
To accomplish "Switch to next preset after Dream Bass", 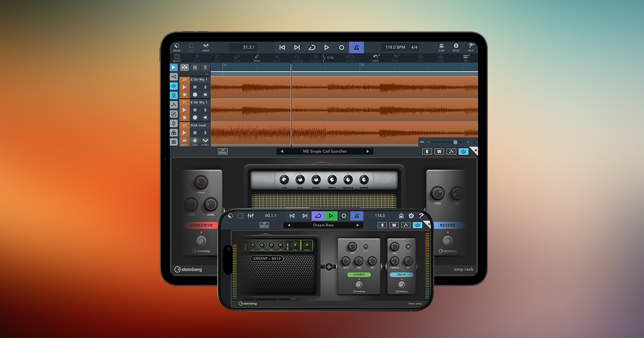I will click(358, 225).
